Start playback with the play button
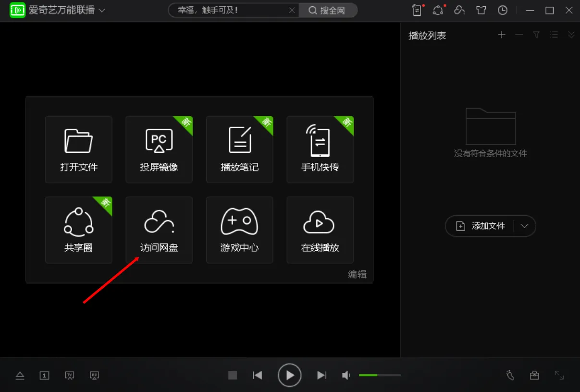Viewport: 580px width, 392px height. [x=290, y=375]
